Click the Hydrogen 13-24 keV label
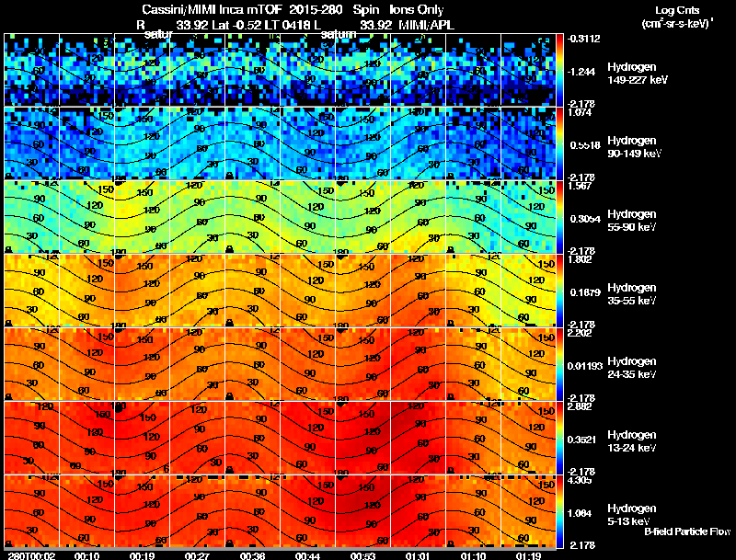This screenshot has width=736, height=560. [x=632, y=441]
